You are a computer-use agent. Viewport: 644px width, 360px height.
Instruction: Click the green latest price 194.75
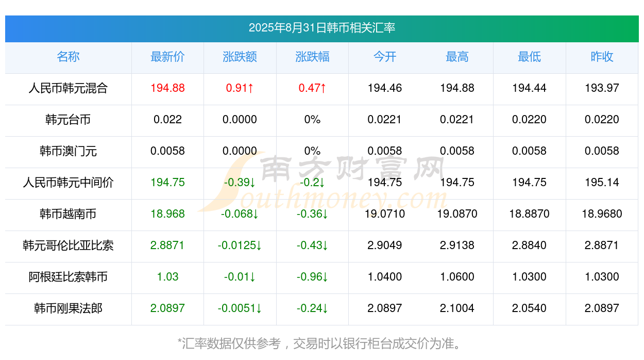[x=167, y=183]
